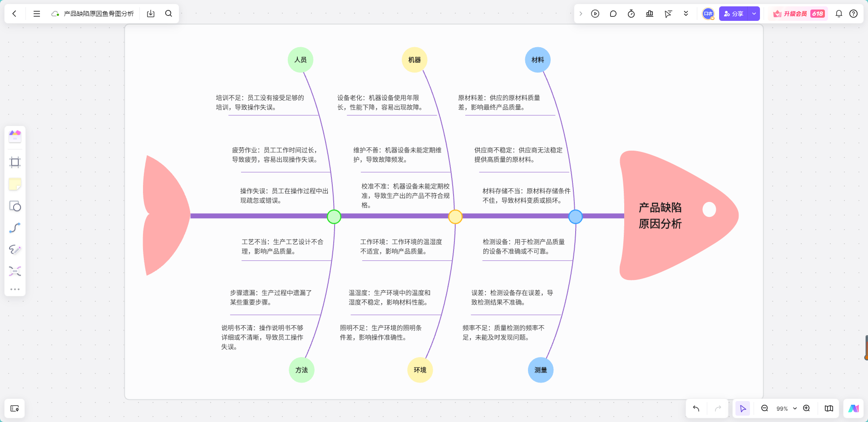Click the user avatar icon
868x422 pixels.
coord(708,14)
